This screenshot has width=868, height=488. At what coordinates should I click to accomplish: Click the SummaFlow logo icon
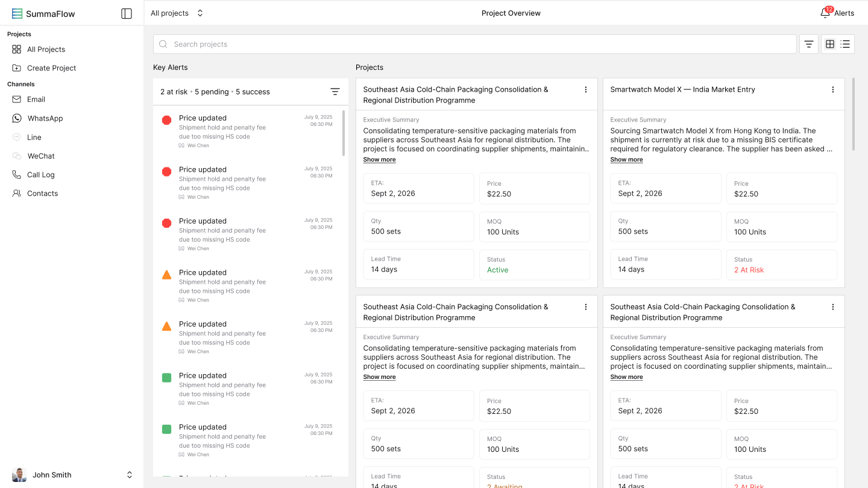[17, 14]
